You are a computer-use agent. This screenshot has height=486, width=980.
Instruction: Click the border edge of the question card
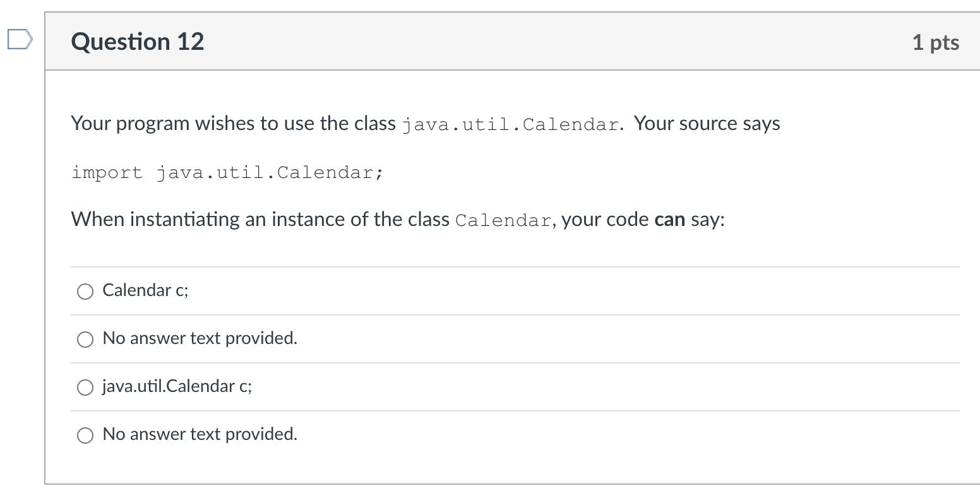coord(45,252)
